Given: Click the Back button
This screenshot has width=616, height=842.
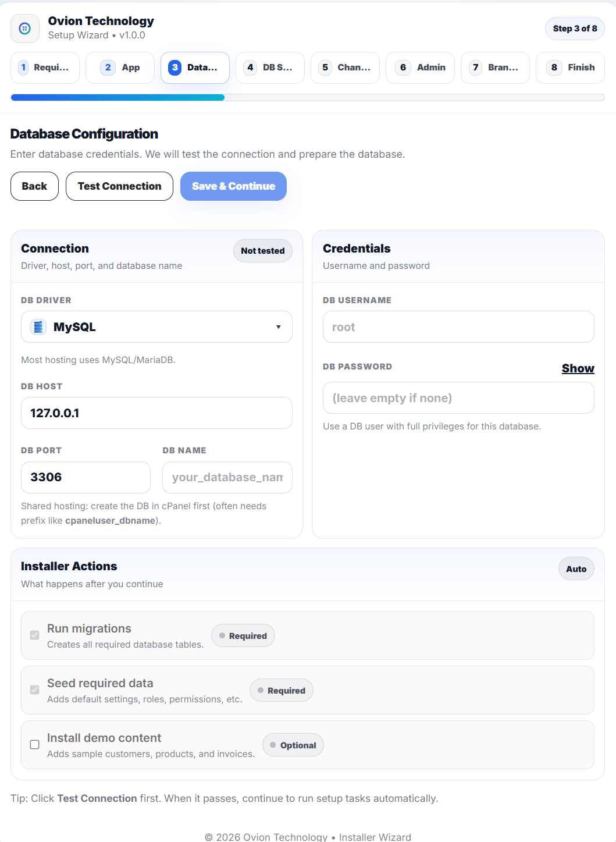Looking at the screenshot, I should (x=34, y=186).
